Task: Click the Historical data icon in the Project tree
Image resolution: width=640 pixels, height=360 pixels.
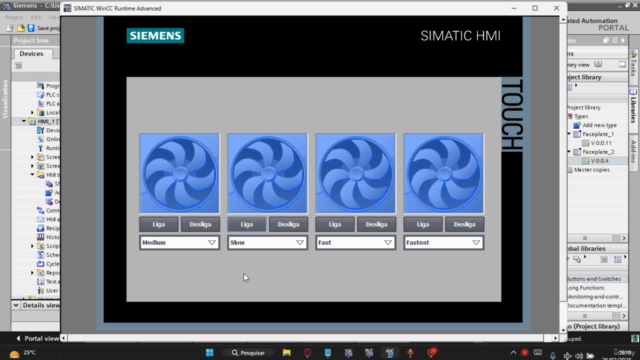Action: coord(40,237)
